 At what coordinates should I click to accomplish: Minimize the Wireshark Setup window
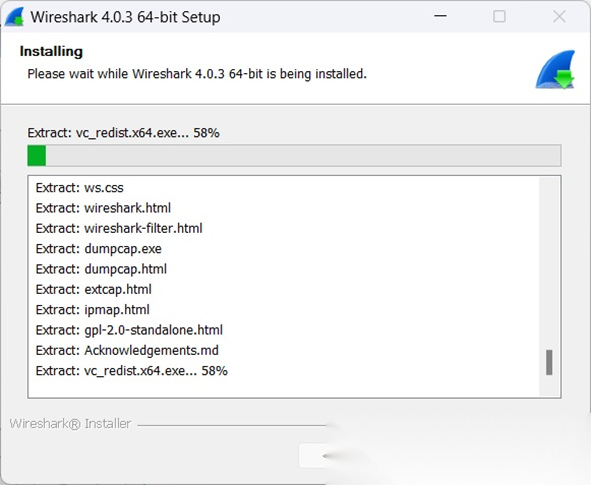coord(440,16)
